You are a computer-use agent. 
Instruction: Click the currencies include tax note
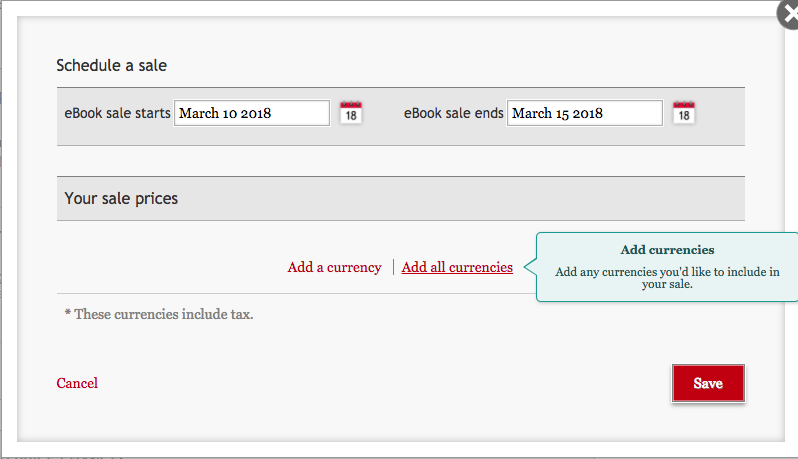[x=159, y=314]
